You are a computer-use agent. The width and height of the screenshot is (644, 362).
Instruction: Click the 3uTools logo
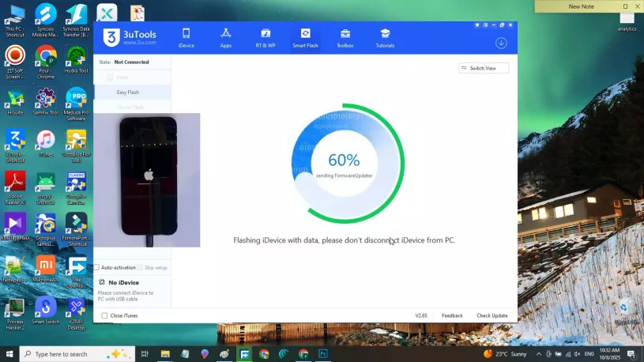pos(112,38)
